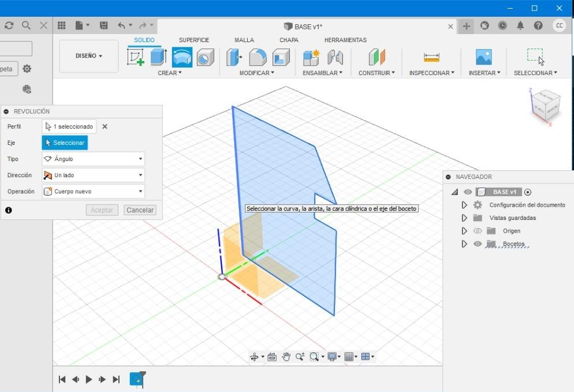
Task: Switch to the SUPERFICIE tab
Action: pyautogui.click(x=194, y=40)
